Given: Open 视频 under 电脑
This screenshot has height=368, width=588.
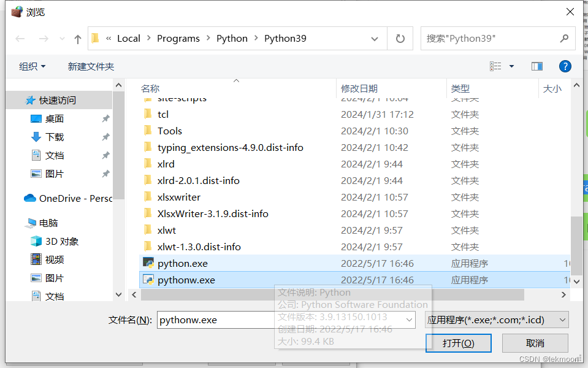Looking at the screenshot, I should tap(55, 259).
